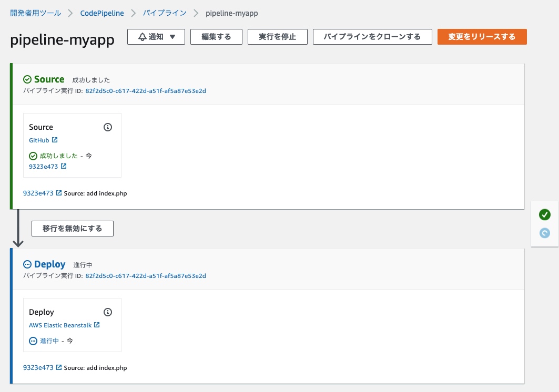Click in-progress icon next to Deploy heading
The height and width of the screenshot is (392, 559).
[x=27, y=264]
